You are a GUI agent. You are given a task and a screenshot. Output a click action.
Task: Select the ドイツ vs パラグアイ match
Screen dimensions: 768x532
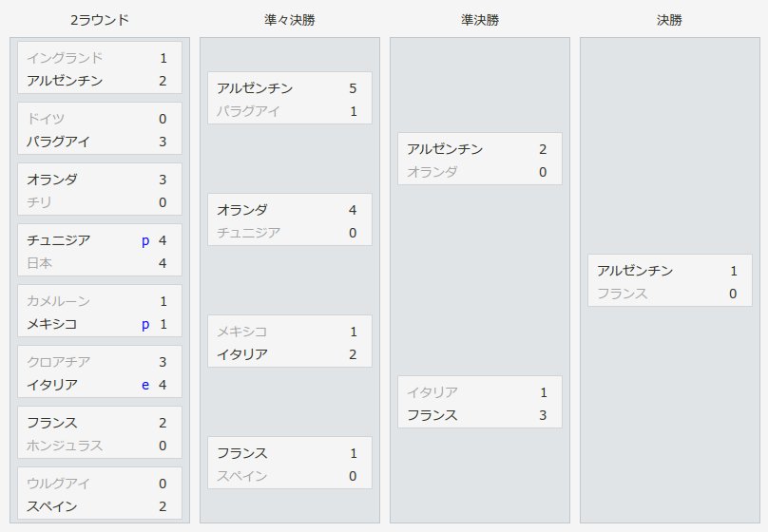pos(100,128)
